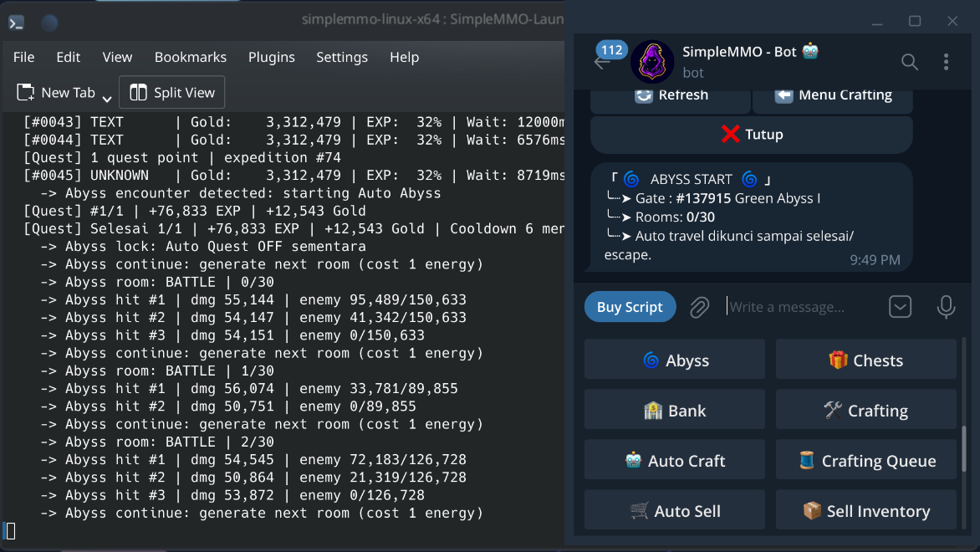The width and height of the screenshot is (980, 552).
Task: Click the terminal window title text
Action: [x=432, y=19]
